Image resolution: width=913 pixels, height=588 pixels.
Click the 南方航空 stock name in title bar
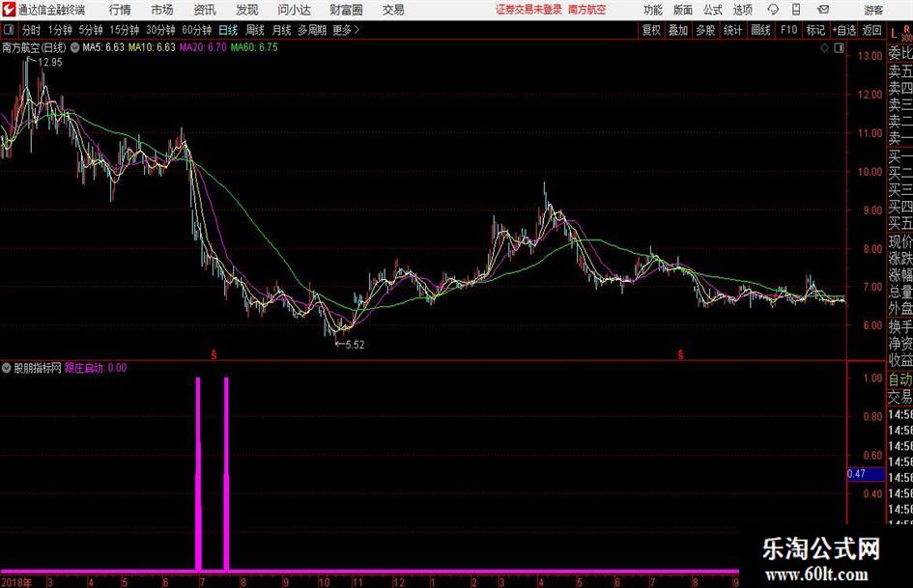587,10
